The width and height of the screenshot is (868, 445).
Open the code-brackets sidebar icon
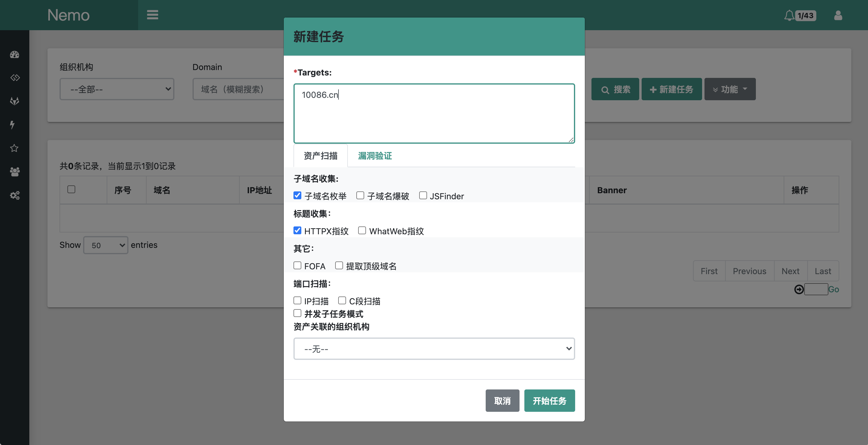pyautogui.click(x=15, y=78)
